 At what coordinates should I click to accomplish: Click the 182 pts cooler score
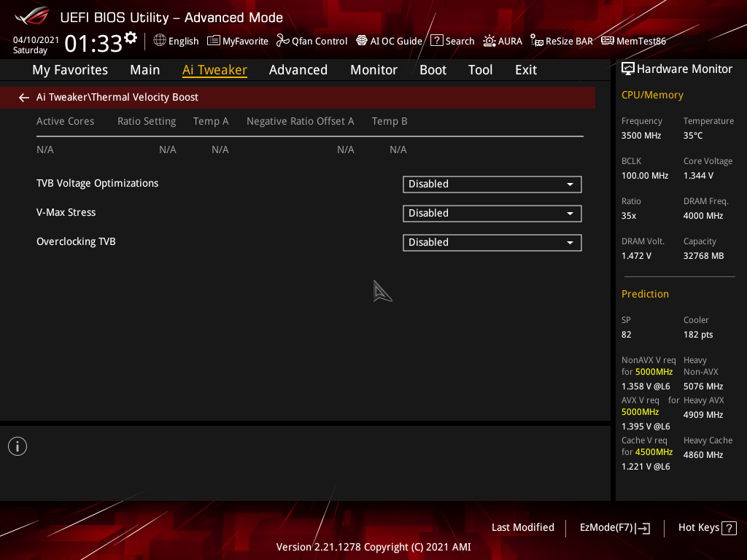click(698, 335)
